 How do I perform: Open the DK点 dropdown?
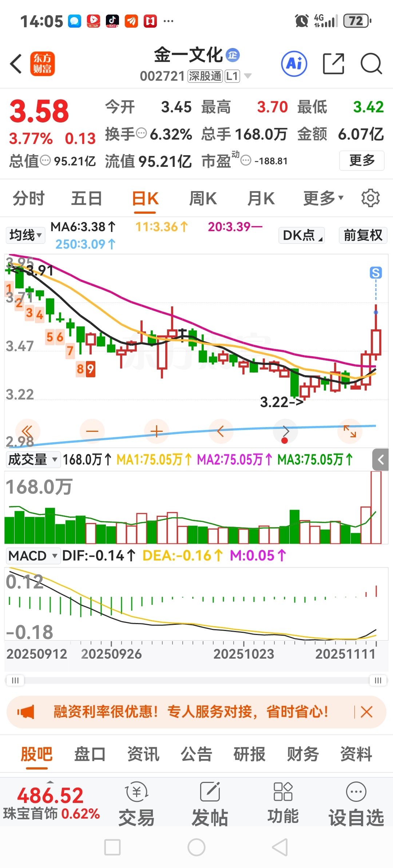point(302,235)
